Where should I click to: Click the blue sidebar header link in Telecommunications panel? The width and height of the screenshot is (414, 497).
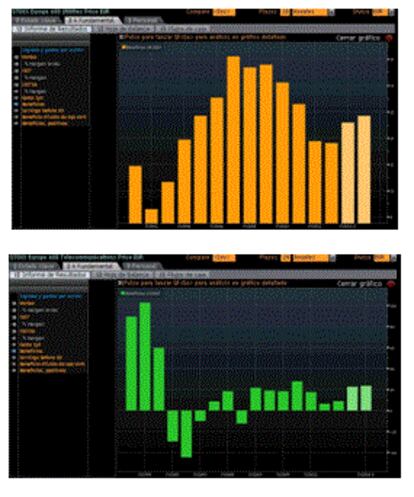click(50, 296)
